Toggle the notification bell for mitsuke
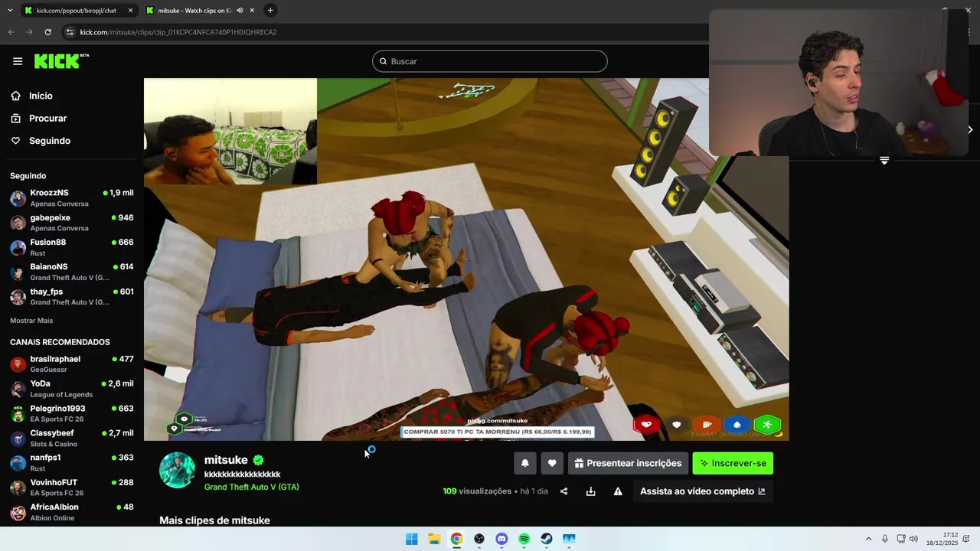980x551 pixels. coord(525,463)
